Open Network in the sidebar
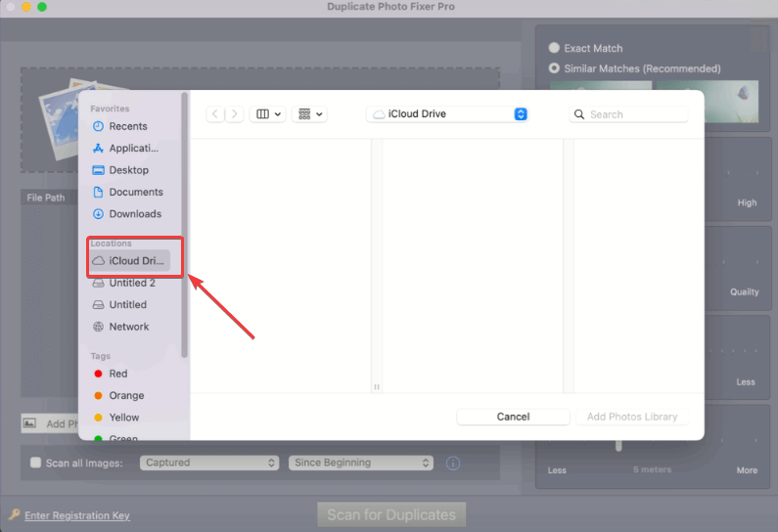This screenshot has height=532, width=778. [128, 327]
